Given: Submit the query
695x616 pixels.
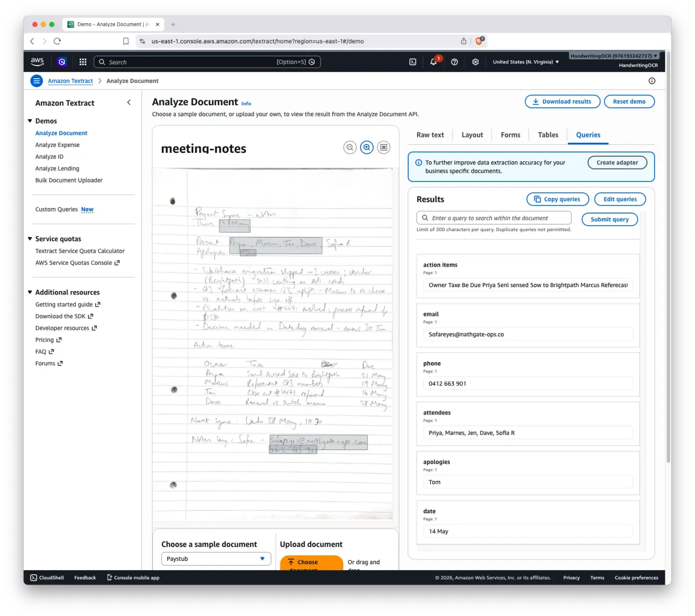Looking at the screenshot, I should coord(609,220).
